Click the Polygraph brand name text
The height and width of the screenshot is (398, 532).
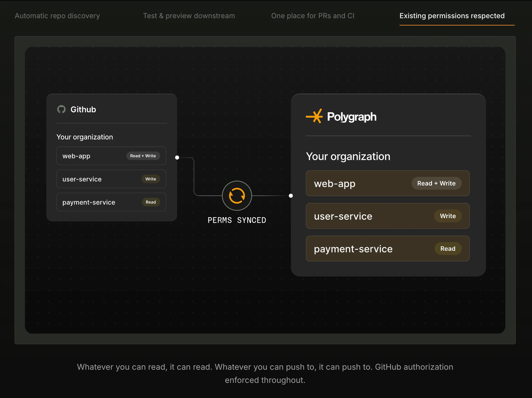tap(352, 117)
